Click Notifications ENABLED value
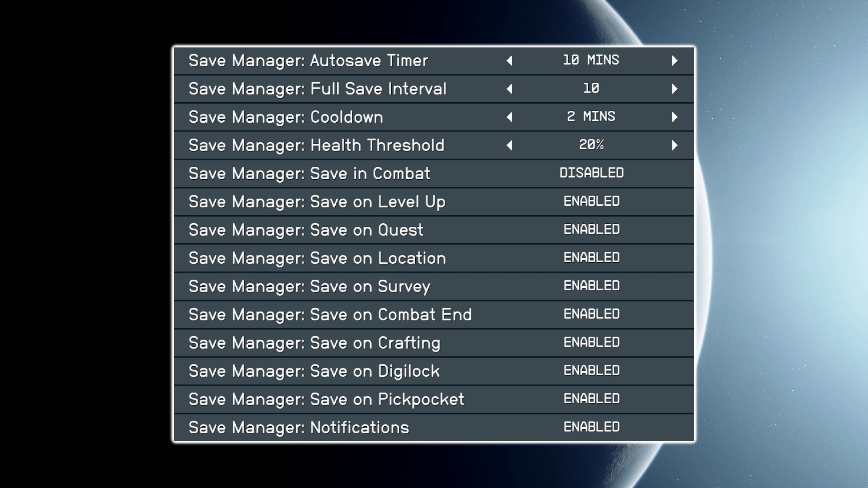This screenshot has height=488, width=868. pos(591,427)
